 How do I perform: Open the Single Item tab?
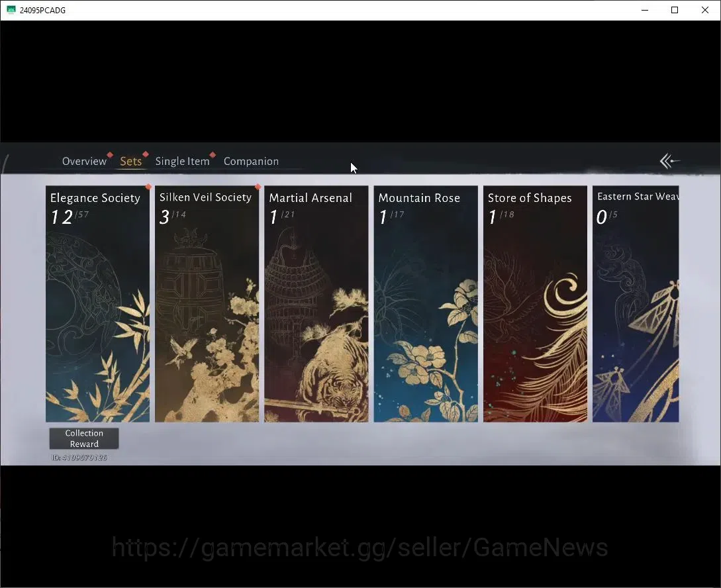(x=182, y=162)
